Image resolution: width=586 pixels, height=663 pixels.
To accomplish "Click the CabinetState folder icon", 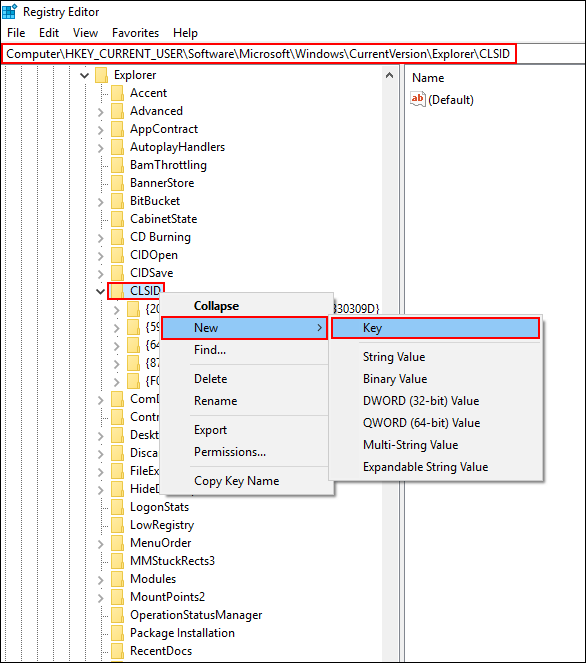I will (x=117, y=219).
